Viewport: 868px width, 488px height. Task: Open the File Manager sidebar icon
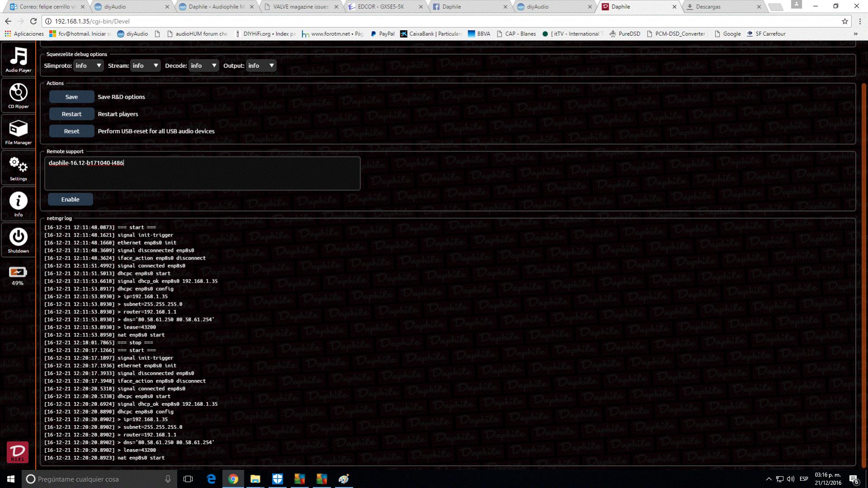pyautogui.click(x=18, y=132)
